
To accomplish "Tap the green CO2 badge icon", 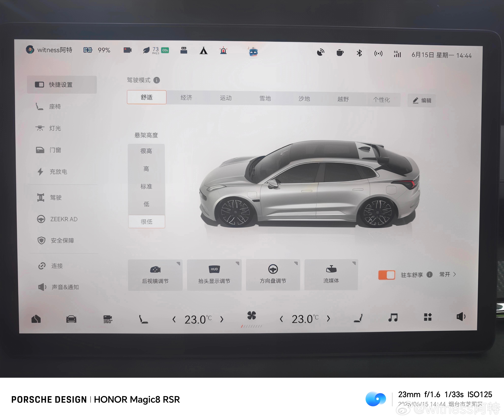I will pos(165,50).
